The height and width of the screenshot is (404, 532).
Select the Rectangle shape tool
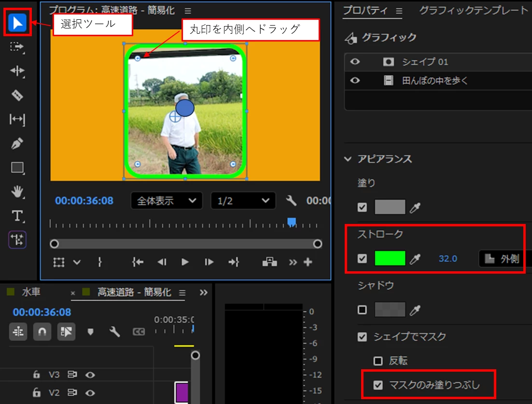point(17,168)
